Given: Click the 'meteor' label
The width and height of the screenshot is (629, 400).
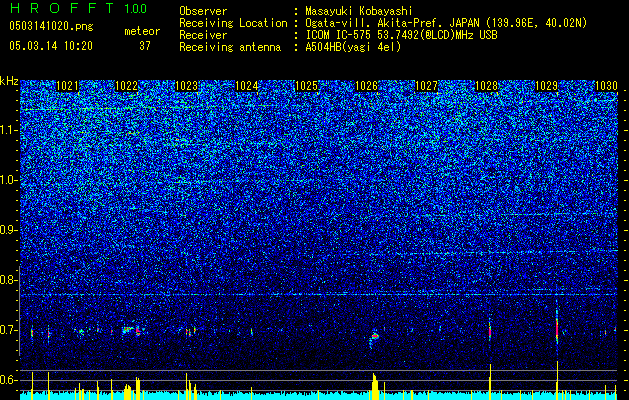Looking at the screenshot, I should pos(142,31).
